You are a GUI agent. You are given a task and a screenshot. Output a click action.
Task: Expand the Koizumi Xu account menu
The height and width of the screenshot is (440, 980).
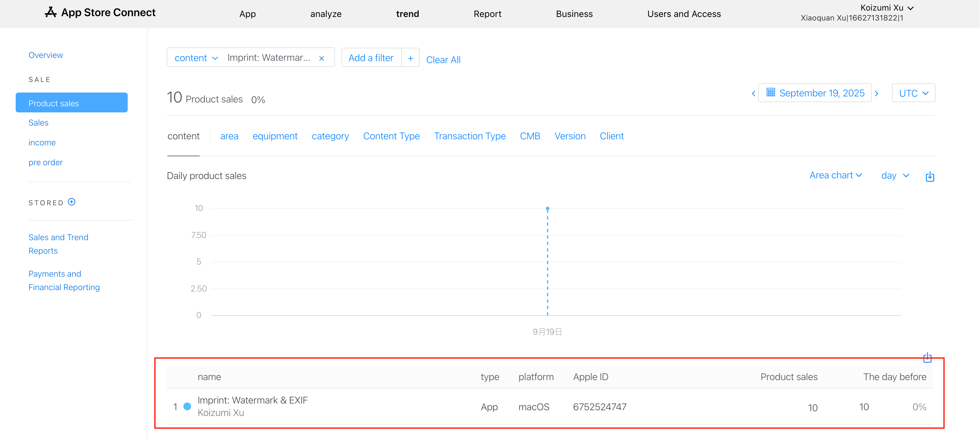[887, 8]
